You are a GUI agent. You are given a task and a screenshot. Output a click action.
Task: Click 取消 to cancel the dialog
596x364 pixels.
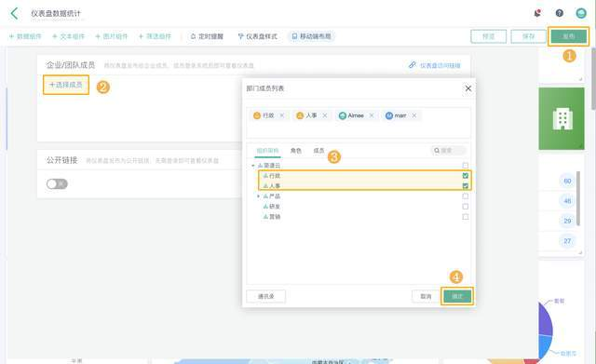426,296
